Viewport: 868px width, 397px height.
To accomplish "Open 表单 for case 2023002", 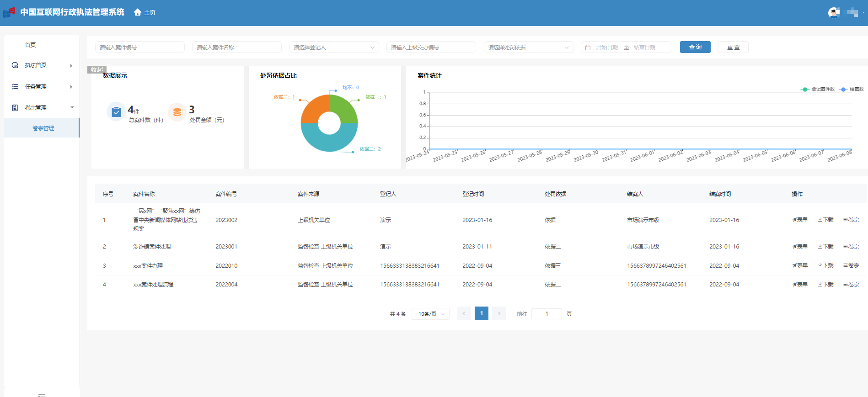I will 800,220.
